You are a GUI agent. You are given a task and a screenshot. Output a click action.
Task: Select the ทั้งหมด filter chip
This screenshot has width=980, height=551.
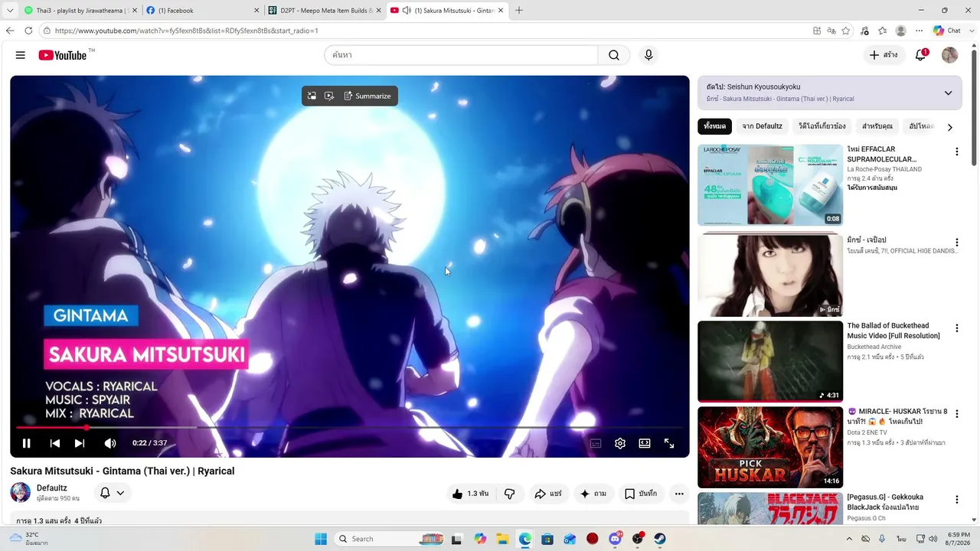(x=715, y=126)
